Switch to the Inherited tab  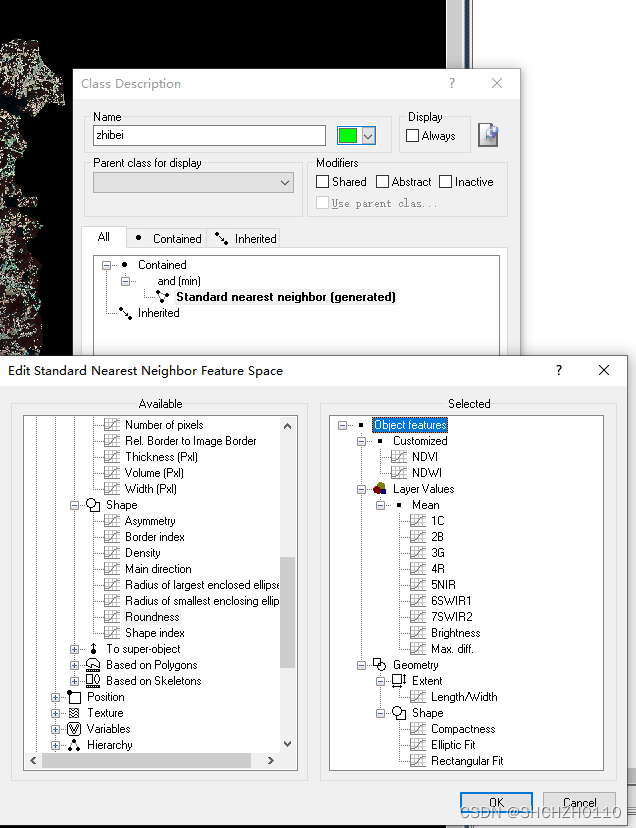(244, 239)
